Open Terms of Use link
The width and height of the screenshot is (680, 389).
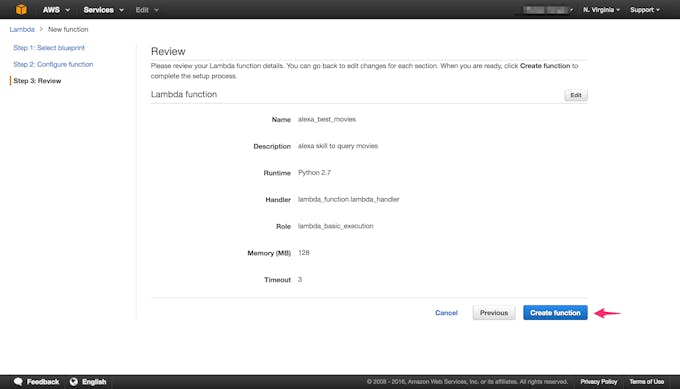point(647,382)
